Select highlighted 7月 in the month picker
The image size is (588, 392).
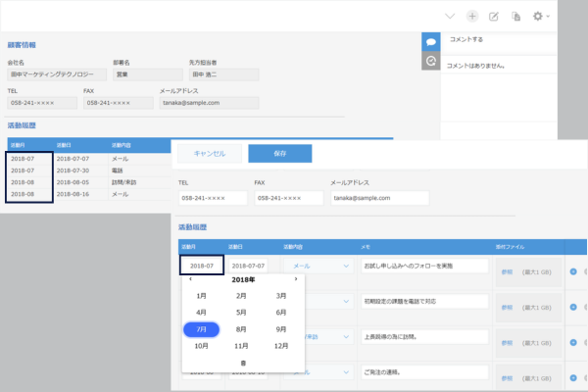tap(201, 329)
